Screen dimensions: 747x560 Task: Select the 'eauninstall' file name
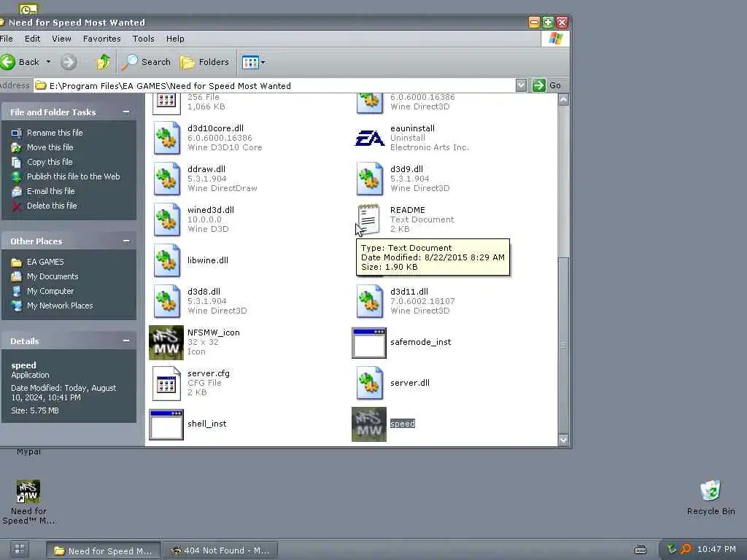(412, 128)
